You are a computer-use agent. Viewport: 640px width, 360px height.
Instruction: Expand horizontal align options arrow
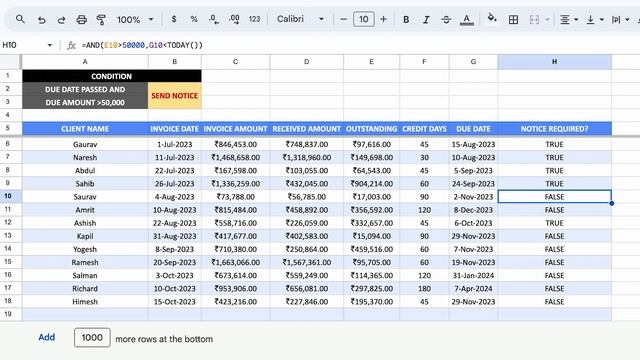tap(576, 19)
